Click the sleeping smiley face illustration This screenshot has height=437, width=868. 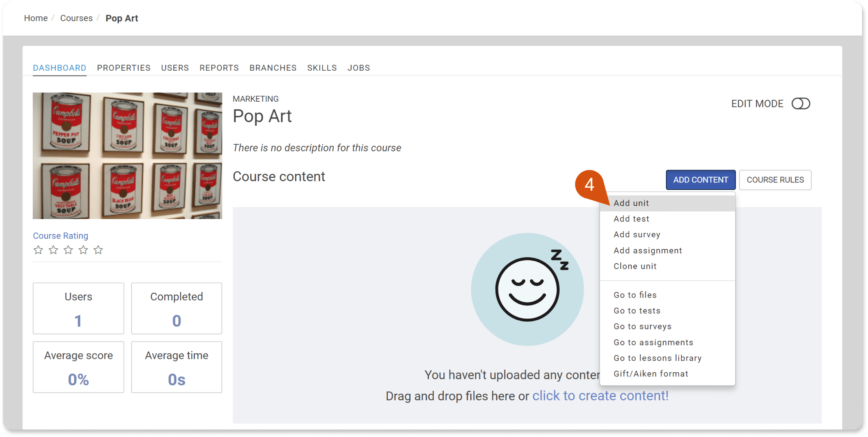(527, 289)
